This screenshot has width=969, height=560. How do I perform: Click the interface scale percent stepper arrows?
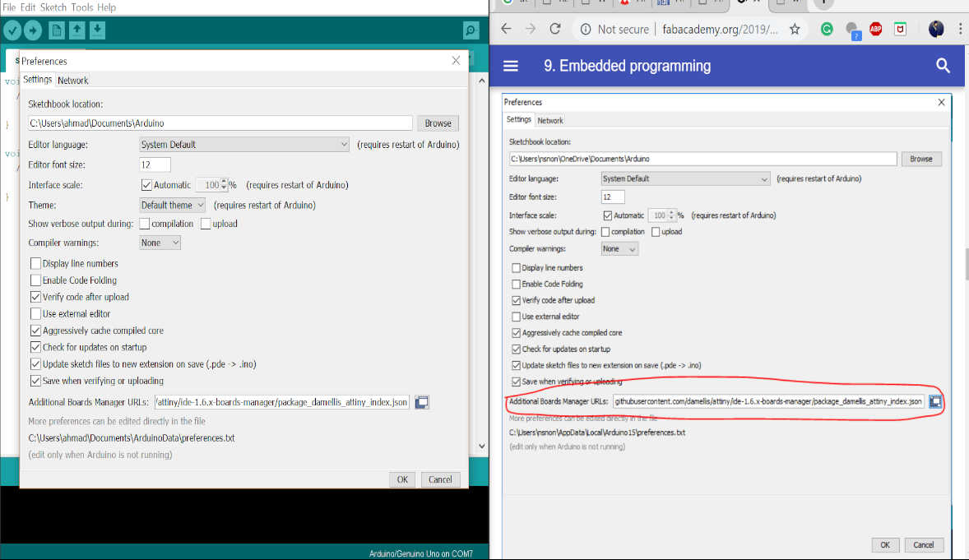224,185
